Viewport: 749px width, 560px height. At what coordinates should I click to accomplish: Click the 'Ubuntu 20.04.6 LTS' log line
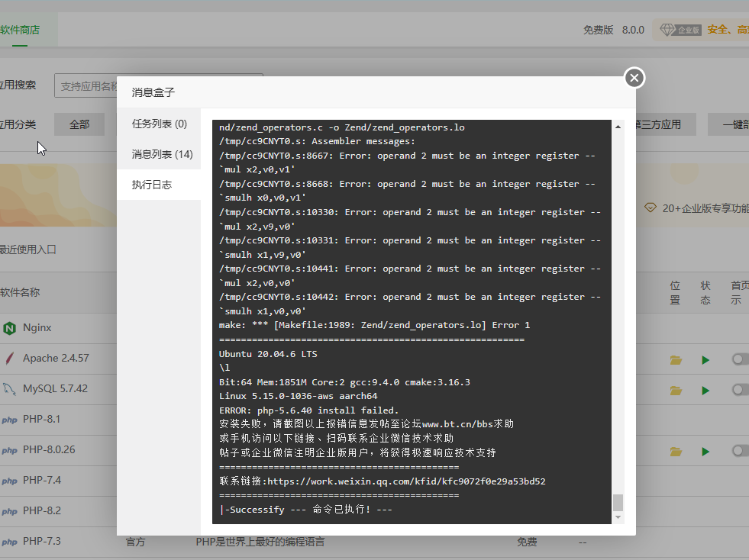pyautogui.click(x=268, y=354)
